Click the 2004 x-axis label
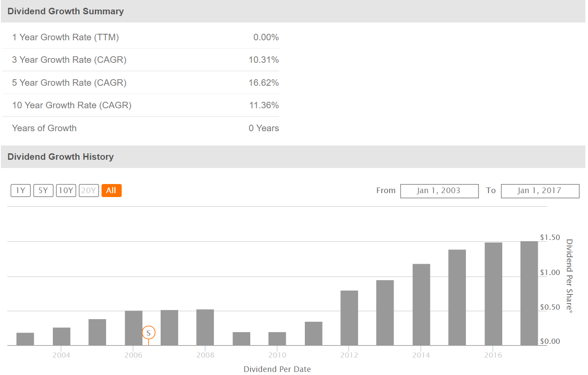The image size is (588, 375). coord(61,356)
